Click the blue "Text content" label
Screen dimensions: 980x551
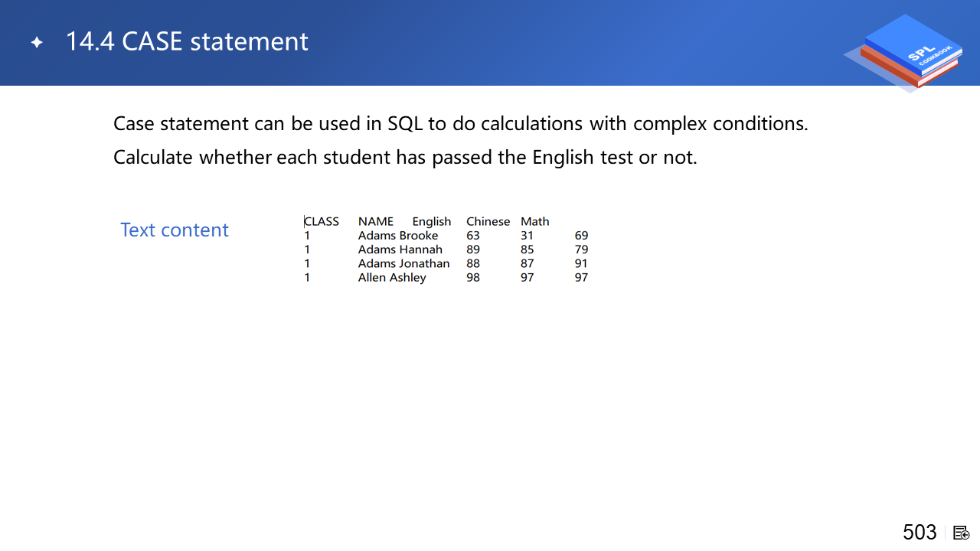click(175, 230)
